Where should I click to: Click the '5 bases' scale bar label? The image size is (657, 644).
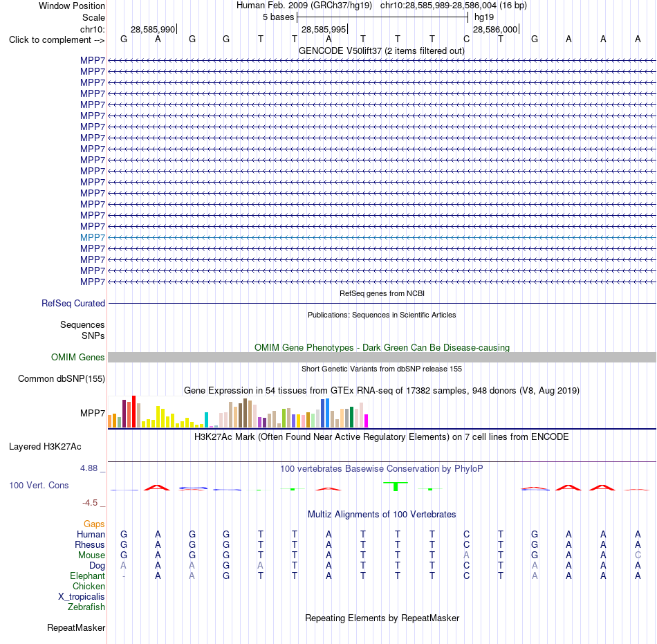coord(279,17)
